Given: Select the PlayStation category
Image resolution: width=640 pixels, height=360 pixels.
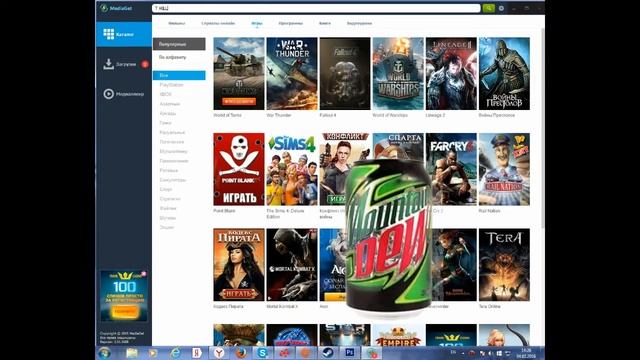Looking at the screenshot, I should [x=171, y=85].
